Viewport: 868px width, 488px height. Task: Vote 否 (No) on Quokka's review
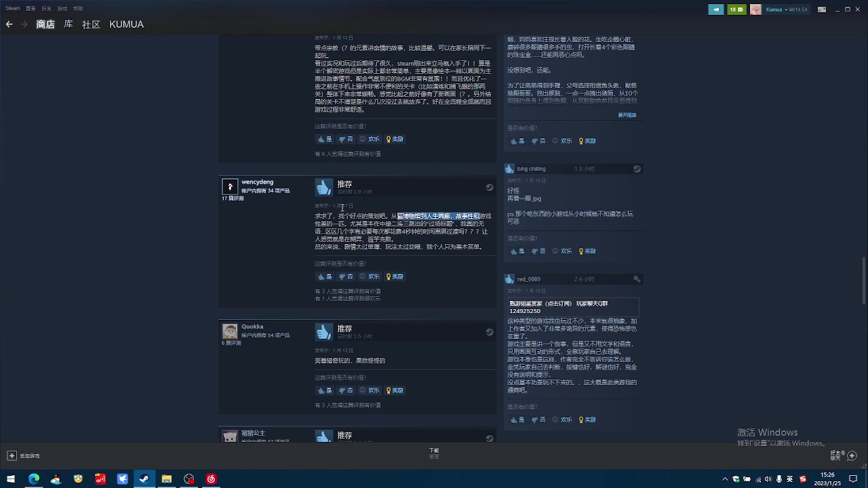point(346,390)
